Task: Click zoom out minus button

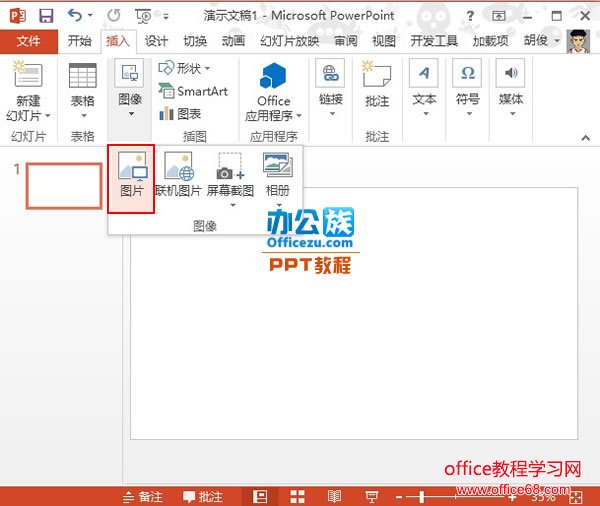Action: point(398,497)
